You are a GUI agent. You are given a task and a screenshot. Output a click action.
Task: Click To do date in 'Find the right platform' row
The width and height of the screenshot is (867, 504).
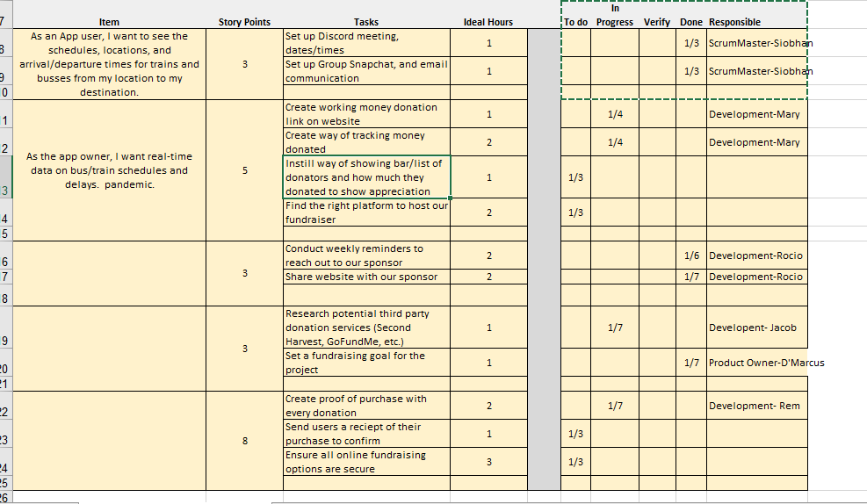click(x=575, y=212)
